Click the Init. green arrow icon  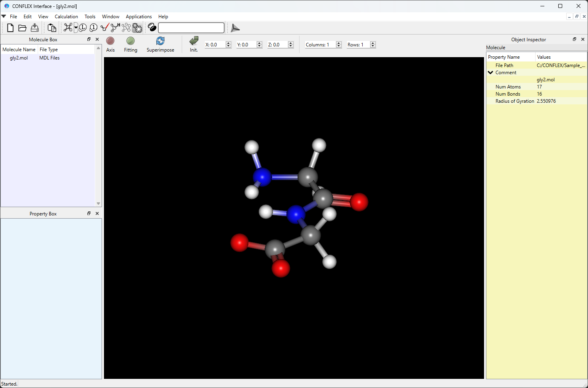pyautogui.click(x=194, y=41)
